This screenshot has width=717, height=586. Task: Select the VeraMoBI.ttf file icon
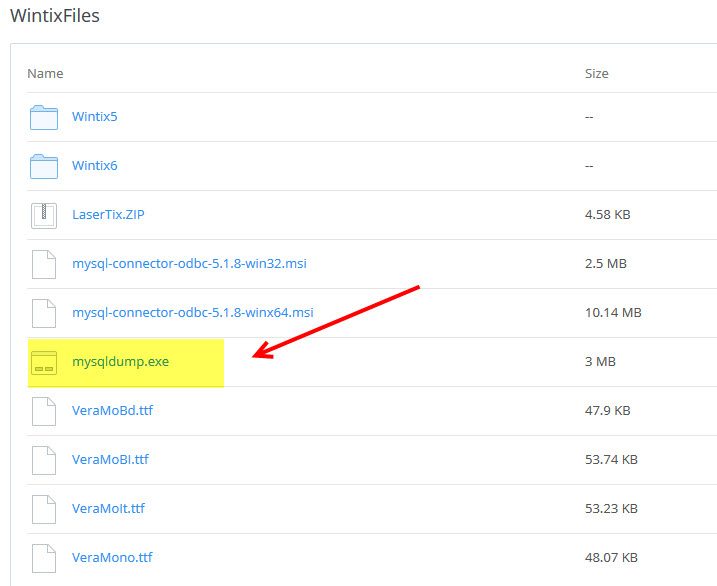click(44, 460)
